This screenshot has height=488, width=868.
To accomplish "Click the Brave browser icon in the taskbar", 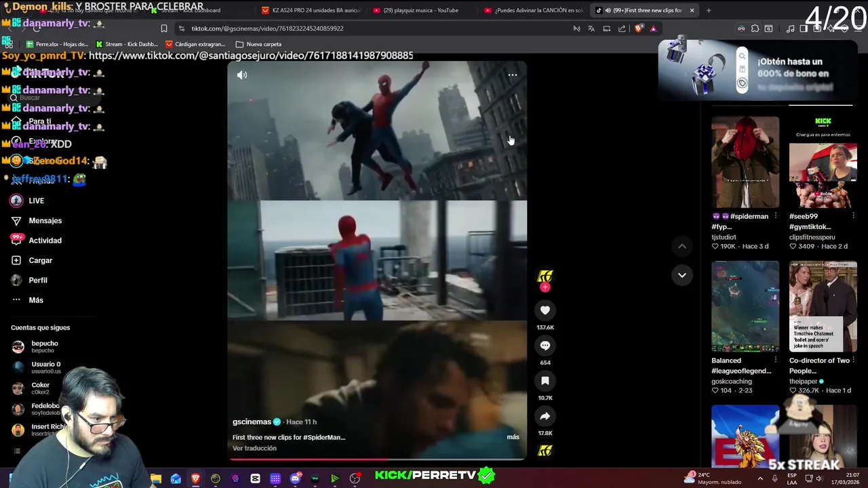I will tap(196, 479).
